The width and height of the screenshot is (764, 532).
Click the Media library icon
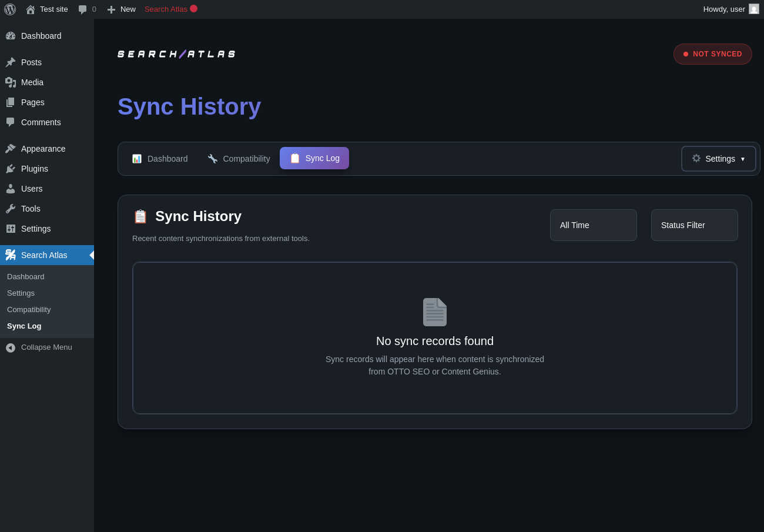tap(11, 82)
